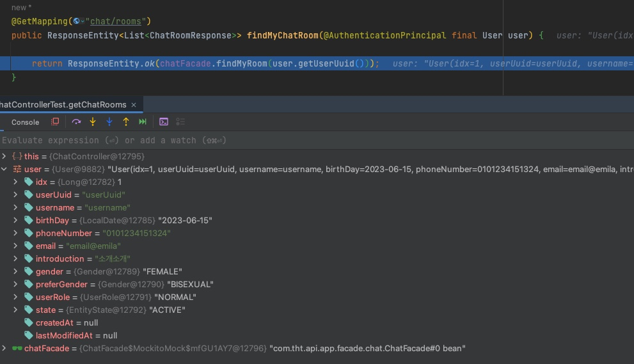Expand the phoneNumber field node
Image resolution: width=634 pixels, height=364 pixels.
(x=15, y=233)
